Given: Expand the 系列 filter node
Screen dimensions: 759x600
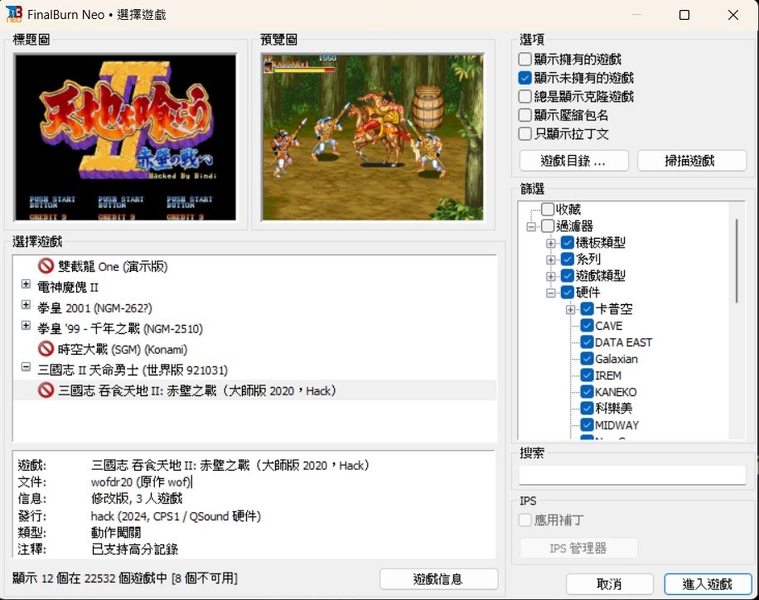Looking at the screenshot, I should pos(551,259).
